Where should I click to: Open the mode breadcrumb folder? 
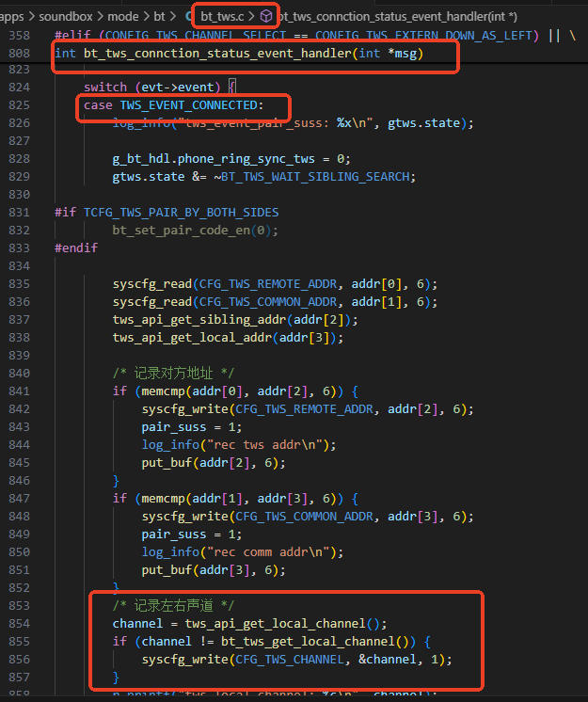(123, 17)
